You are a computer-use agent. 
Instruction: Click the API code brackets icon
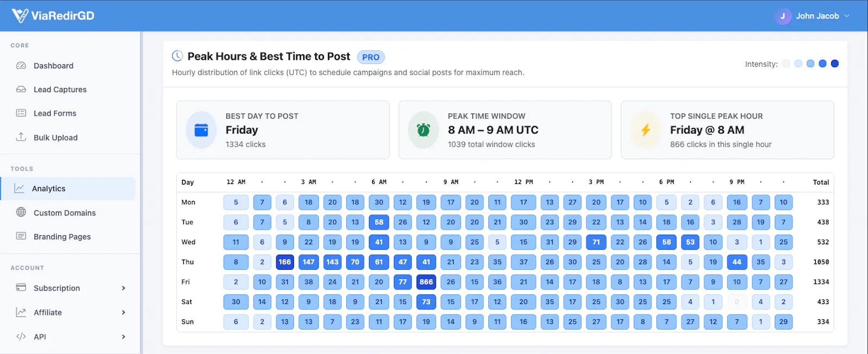(21, 337)
